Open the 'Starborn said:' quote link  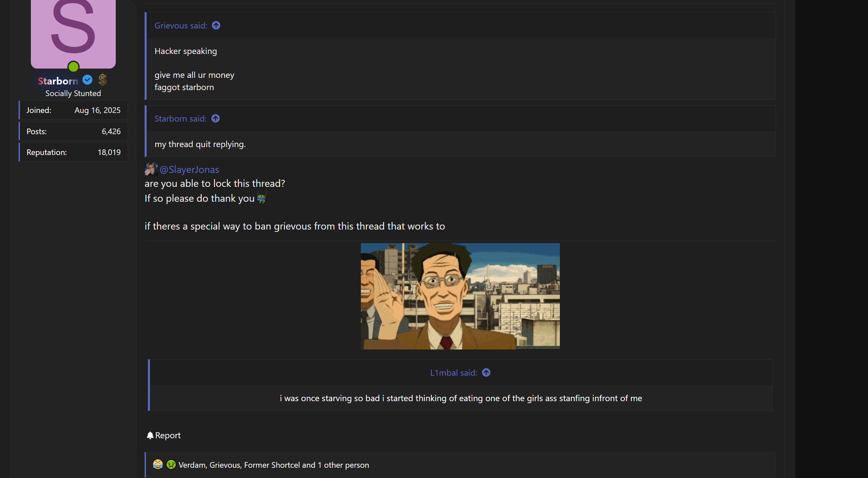(180, 119)
